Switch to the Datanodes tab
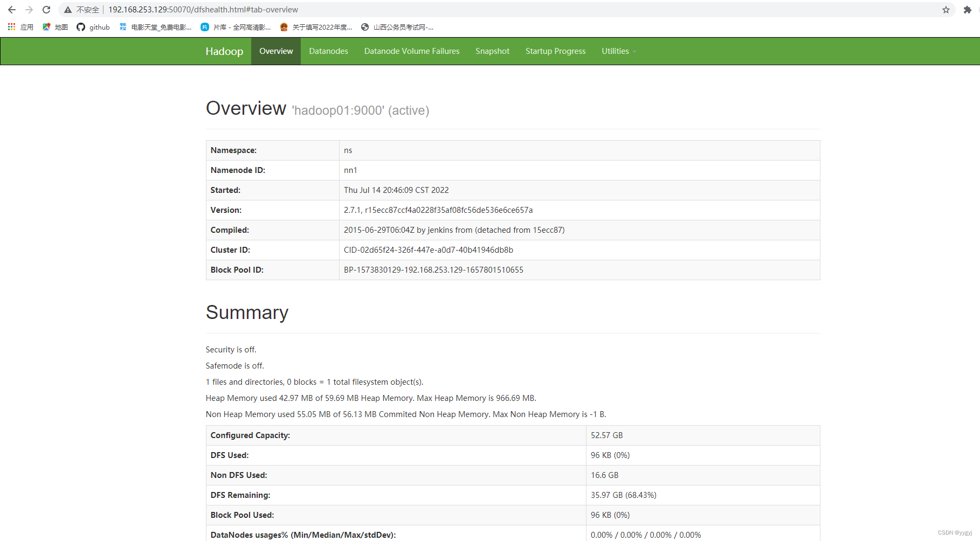 [x=328, y=51]
